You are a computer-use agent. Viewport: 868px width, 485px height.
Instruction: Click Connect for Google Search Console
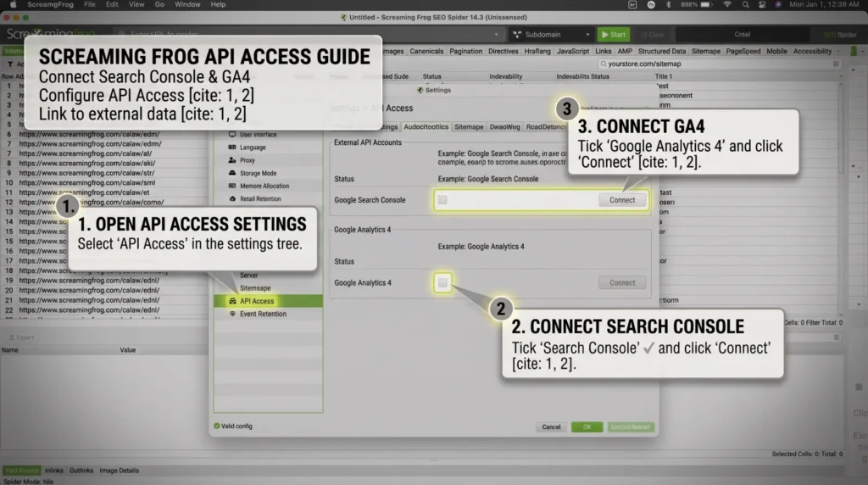pyautogui.click(x=622, y=200)
